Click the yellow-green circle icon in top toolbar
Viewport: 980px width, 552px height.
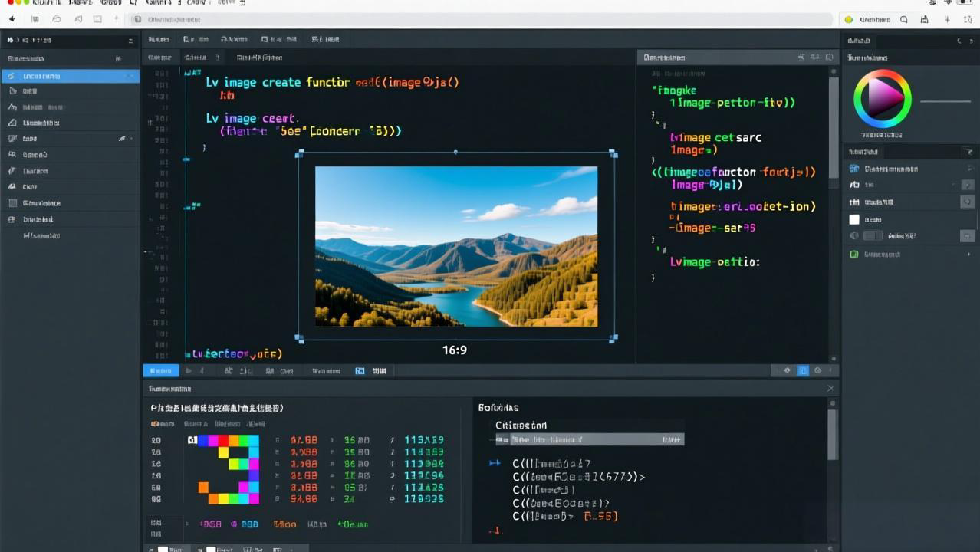click(x=849, y=19)
